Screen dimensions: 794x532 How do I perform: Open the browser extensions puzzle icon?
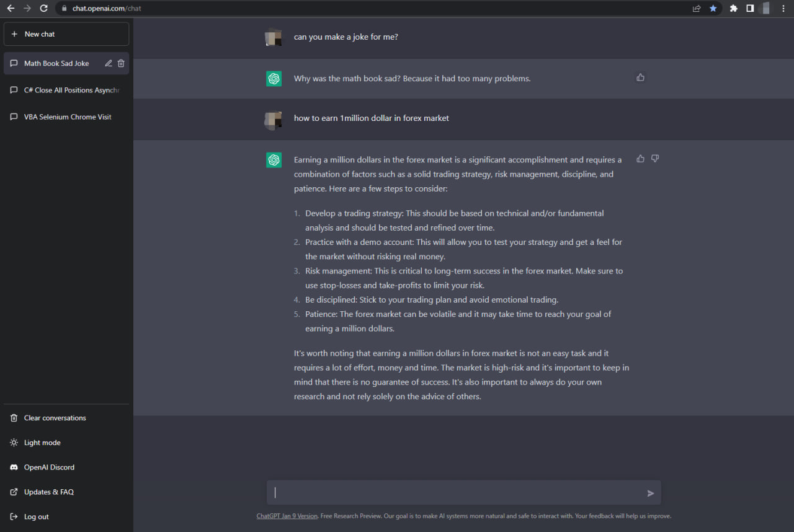[734, 8]
